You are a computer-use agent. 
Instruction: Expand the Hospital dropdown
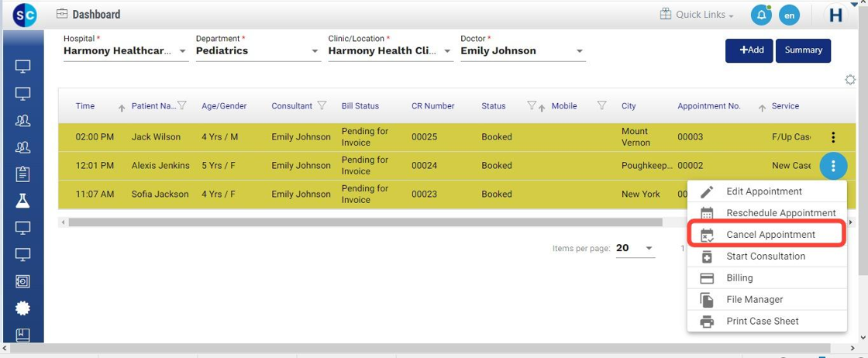pos(183,51)
